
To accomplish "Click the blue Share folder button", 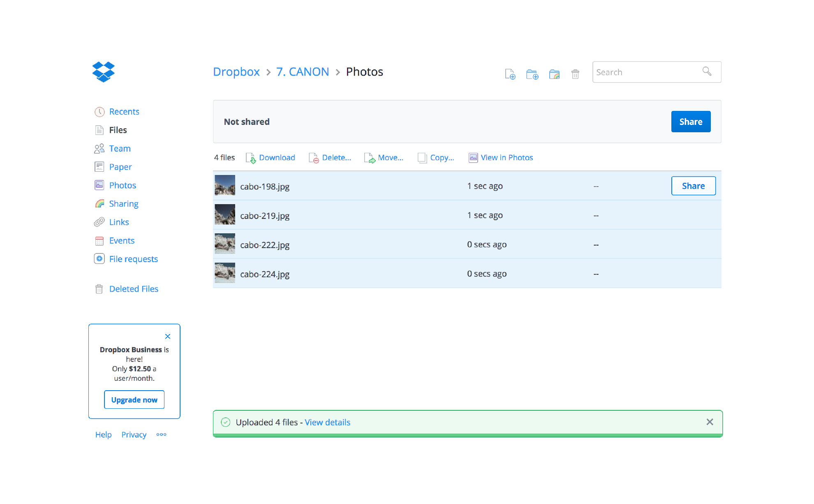I will click(x=691, y=122).
